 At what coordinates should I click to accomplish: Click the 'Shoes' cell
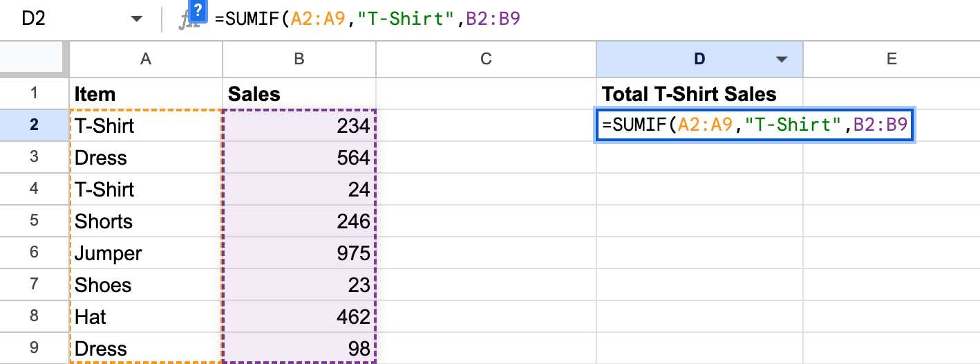pos(146,284)
